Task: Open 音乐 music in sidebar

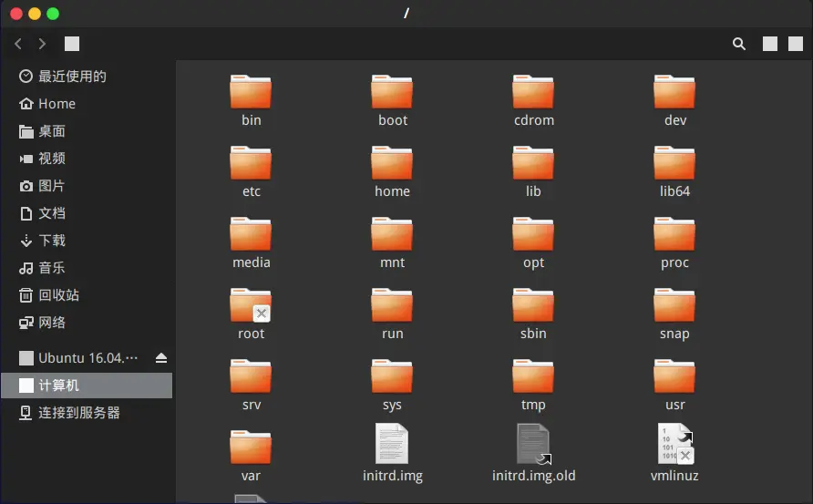Action: (x=87, y=268)
